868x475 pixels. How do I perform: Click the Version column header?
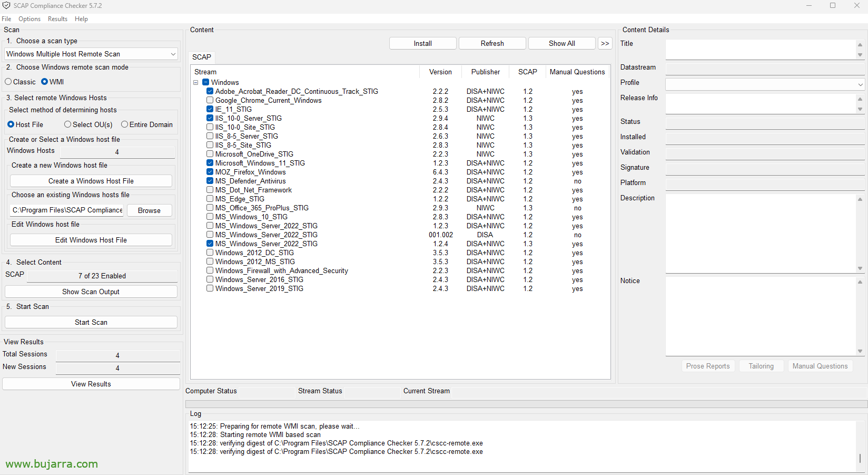440,72
